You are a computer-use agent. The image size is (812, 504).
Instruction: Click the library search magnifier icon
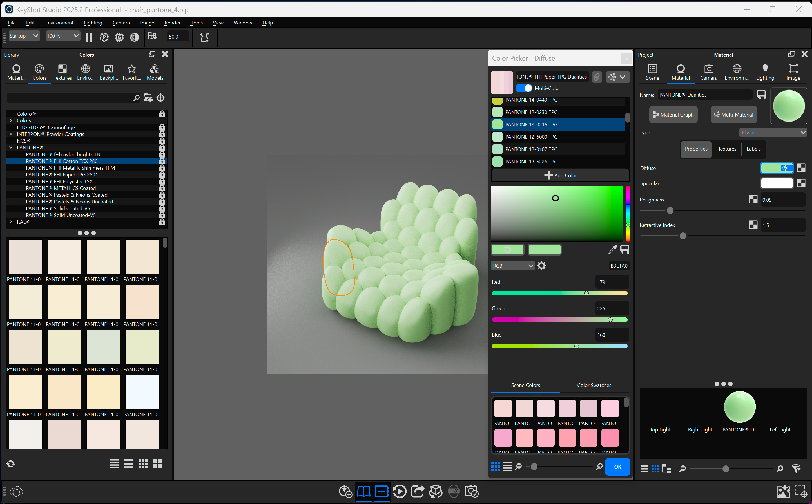tap(136, 98)
